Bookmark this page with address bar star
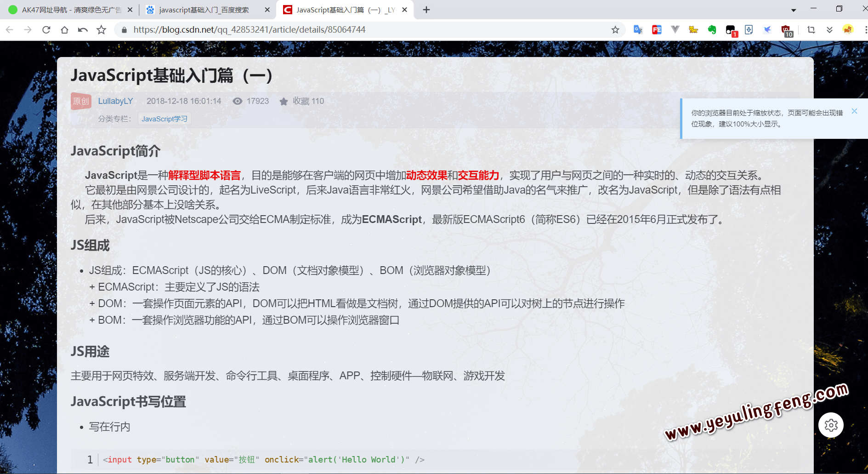The image size is (868, 474). (x=615, y=30)
